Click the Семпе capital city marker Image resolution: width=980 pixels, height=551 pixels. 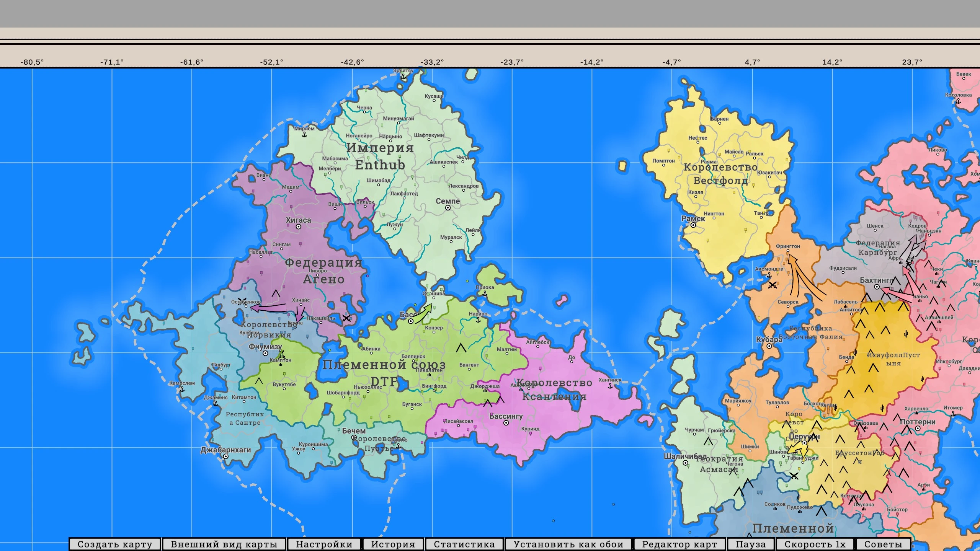pyautogui.click(x=448, y=208)
